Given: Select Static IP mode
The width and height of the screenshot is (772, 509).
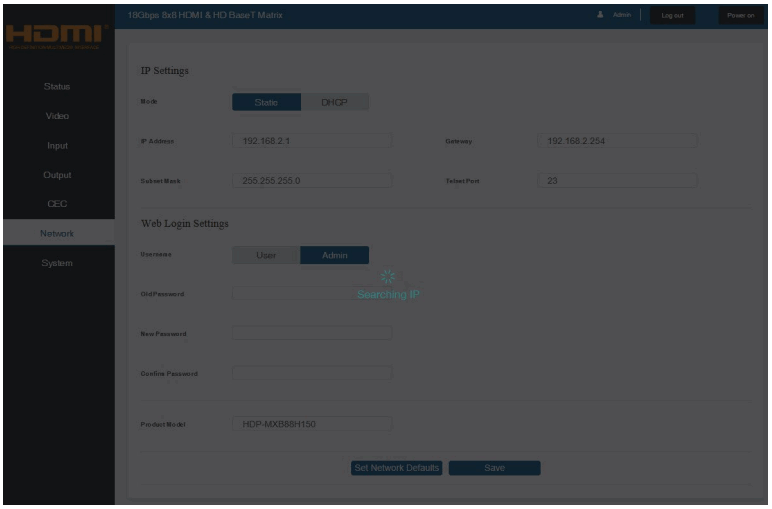Looking at the screenshot, I should click(x=266, y=102).
